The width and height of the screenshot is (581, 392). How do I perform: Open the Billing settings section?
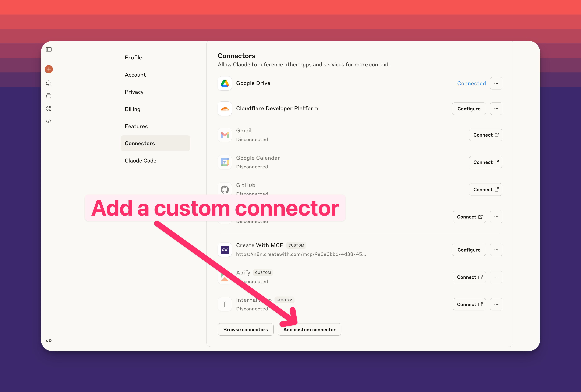pos(132,109)
